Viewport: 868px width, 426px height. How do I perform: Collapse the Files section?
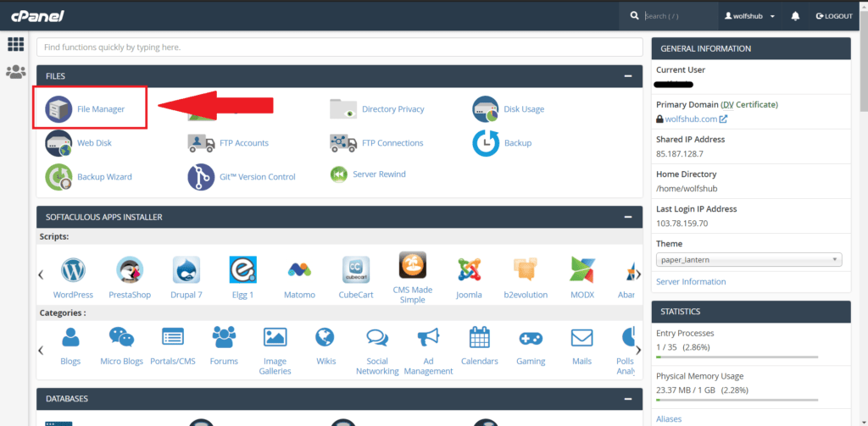[628, 76]
